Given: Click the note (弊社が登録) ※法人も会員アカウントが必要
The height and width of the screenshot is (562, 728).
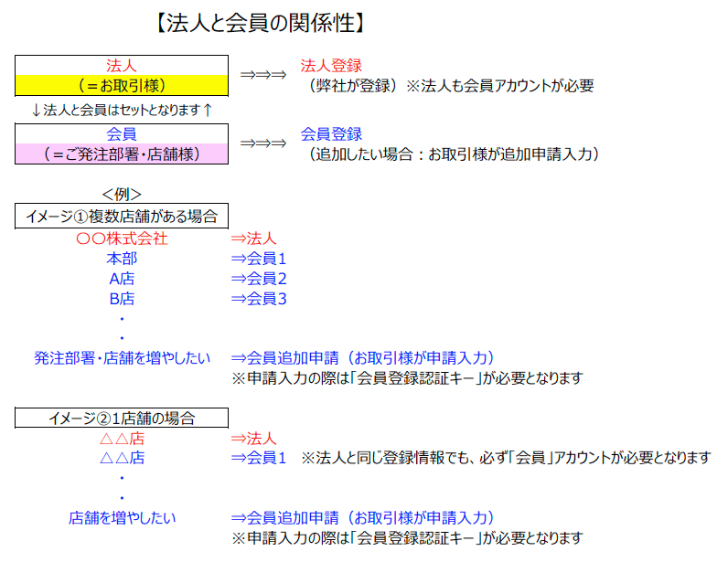Looking at the screenshot, I should 450,85.
